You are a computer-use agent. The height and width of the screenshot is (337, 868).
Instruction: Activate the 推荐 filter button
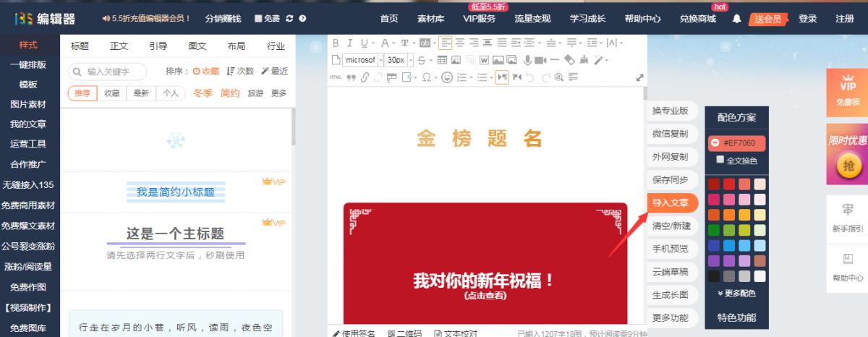coord(82,93)
